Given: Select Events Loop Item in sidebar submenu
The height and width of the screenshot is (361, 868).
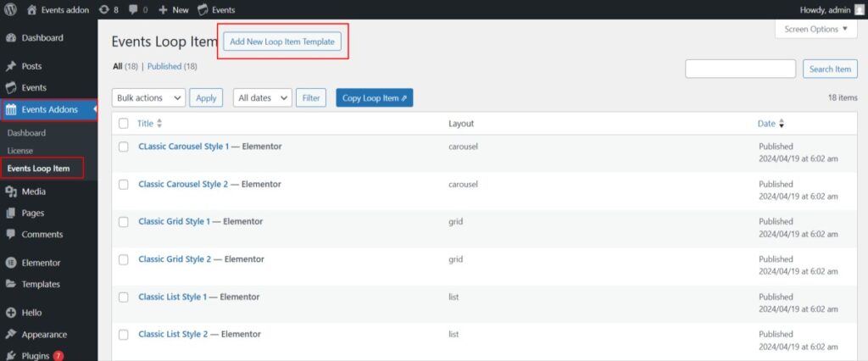Looking at the screenshot, I should (38, 169).
